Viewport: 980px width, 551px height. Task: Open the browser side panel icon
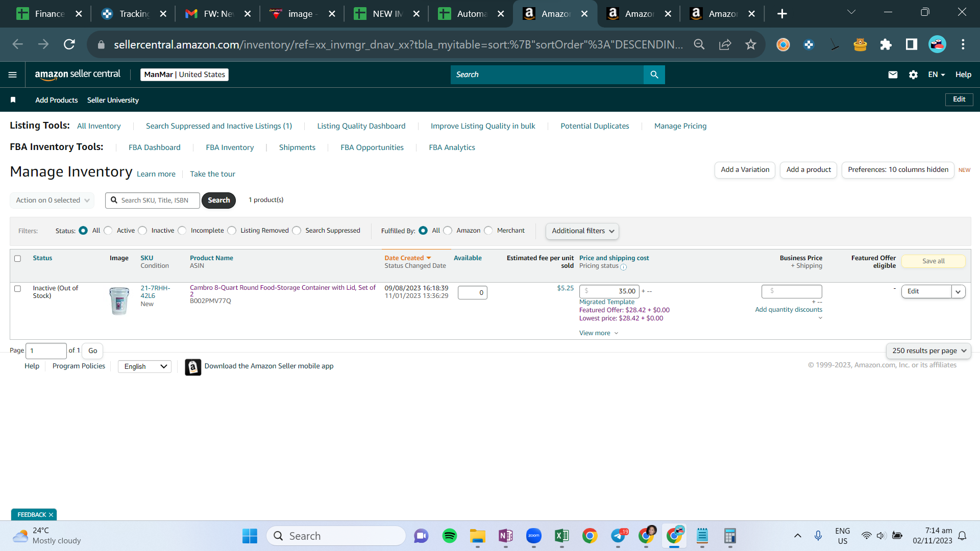click(x=911, y=44)
